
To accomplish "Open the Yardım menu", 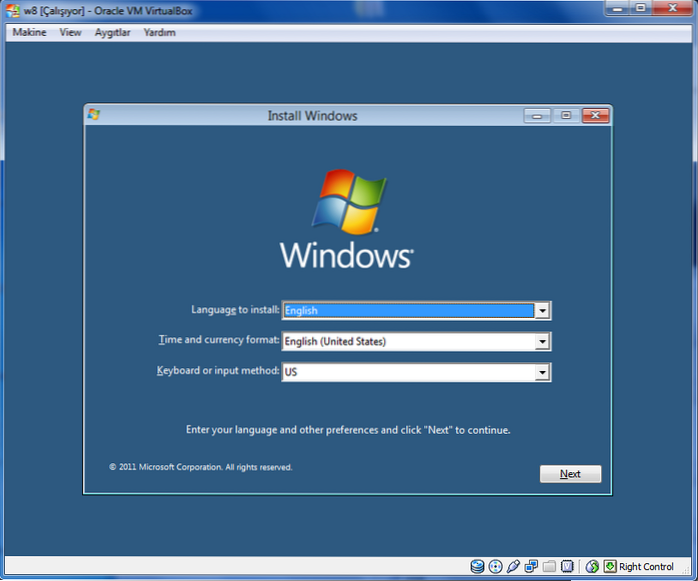I will pyautogui.click(x=160, y=32).
